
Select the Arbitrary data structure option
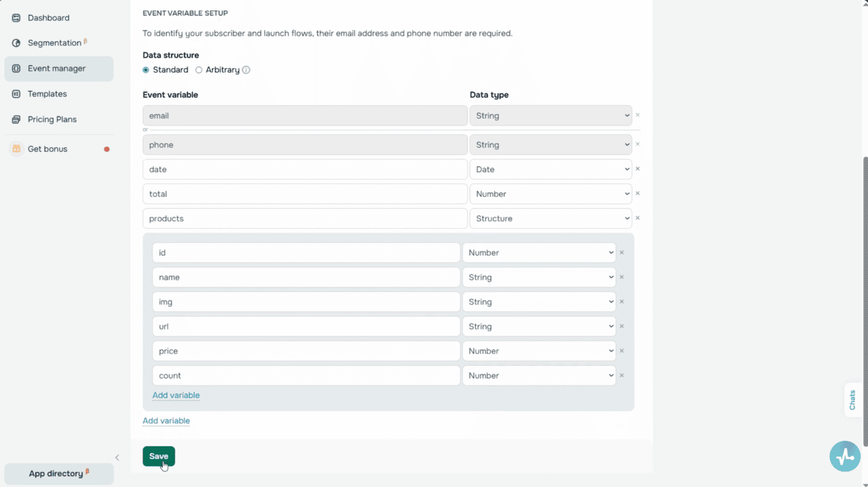[199, 70]
